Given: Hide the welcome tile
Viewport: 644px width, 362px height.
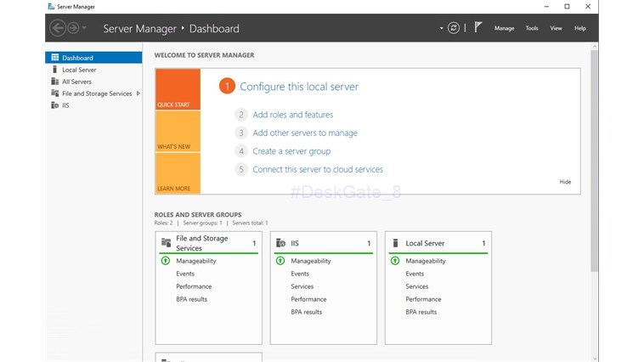Looking at the screenshot, I should click(x=565, y=182).
